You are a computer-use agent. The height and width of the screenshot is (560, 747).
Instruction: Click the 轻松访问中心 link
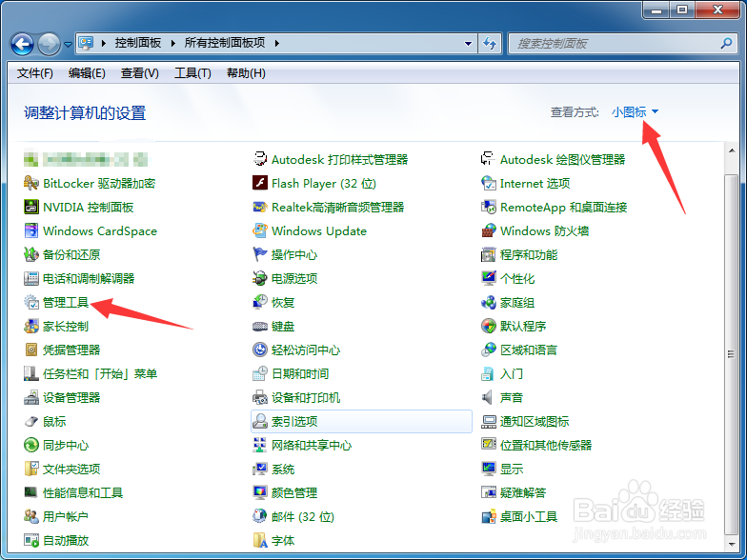(306, 350)
